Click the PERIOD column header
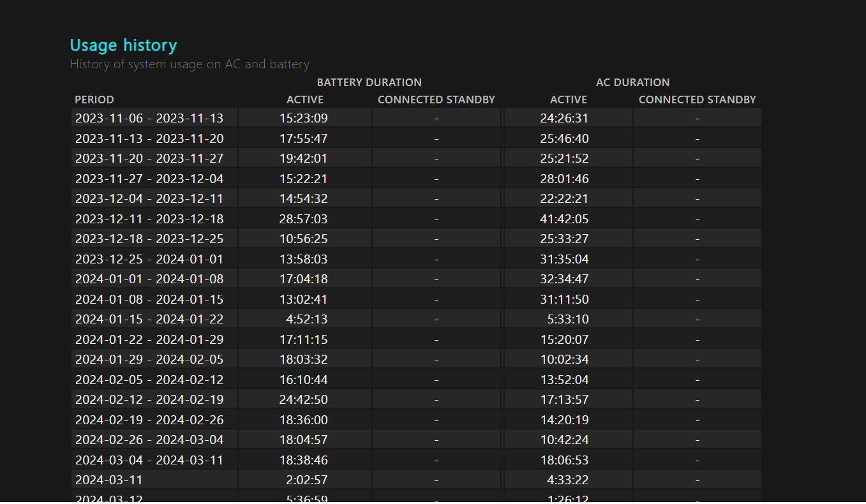Viewport: 866px width, 504px height. click(x=94, y=100)
